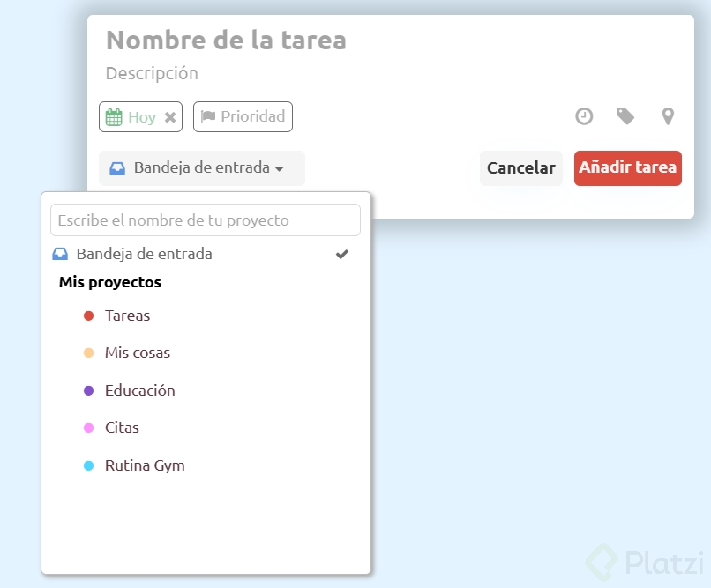711x588 pixels.
Task: Click the checkmark next to Bandeja de entrada
Action: coord(342,254)
